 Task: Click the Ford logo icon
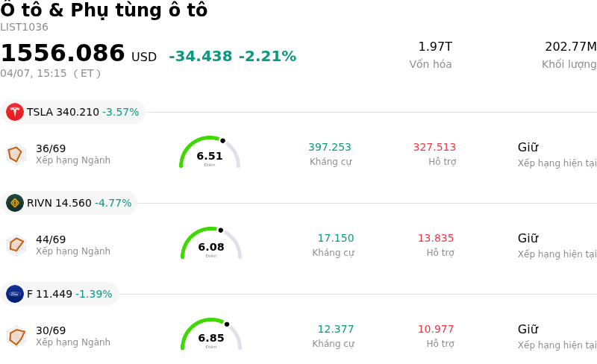[15, 294]
